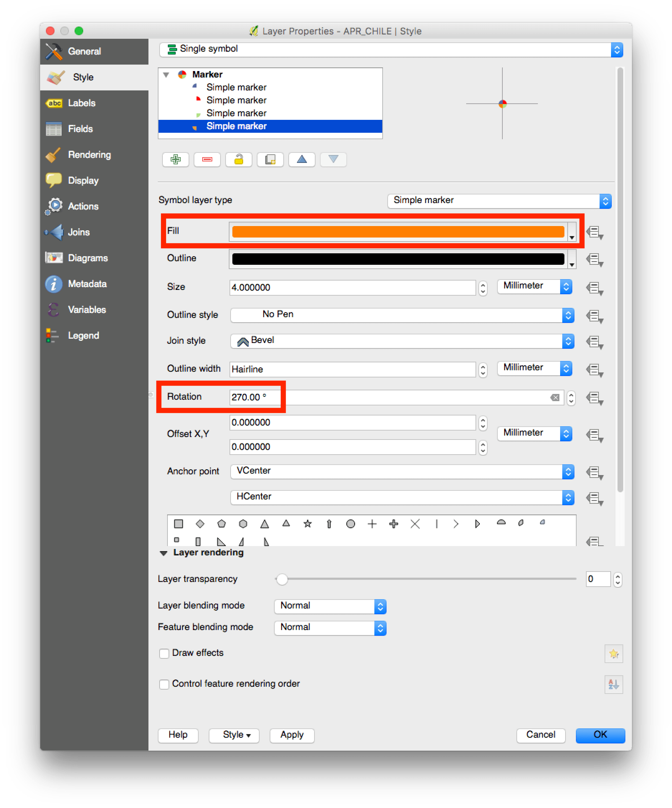Choose the cross X marker shape

415,524
